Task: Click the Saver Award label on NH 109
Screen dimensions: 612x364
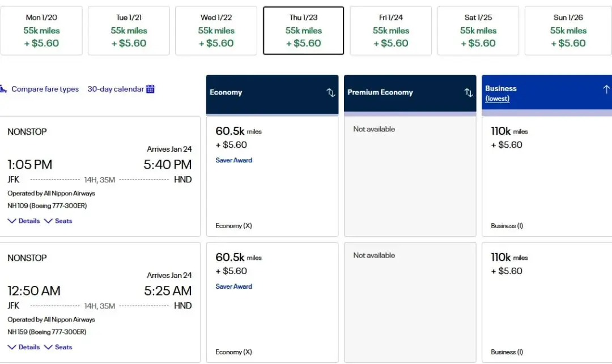Action: [x=234, y=160]
